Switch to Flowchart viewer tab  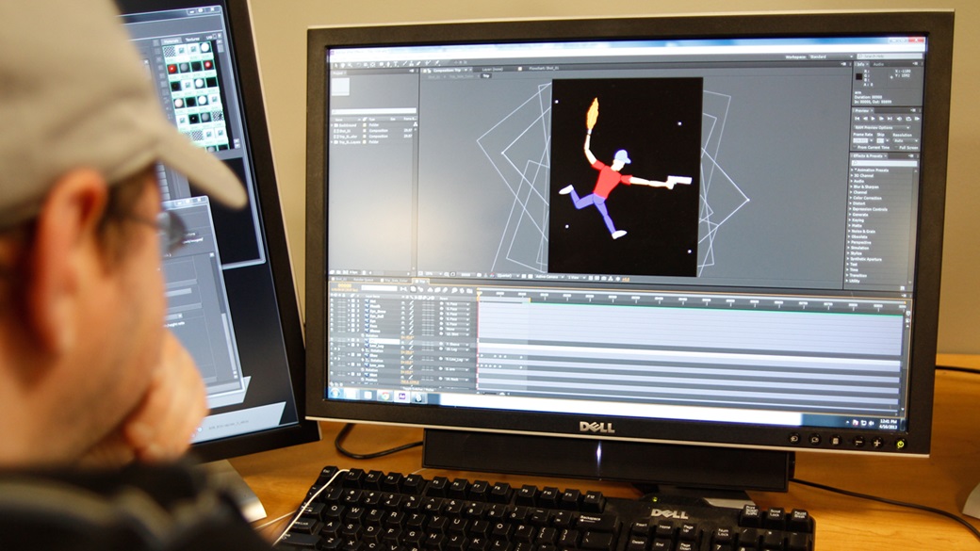pos(544,68)
